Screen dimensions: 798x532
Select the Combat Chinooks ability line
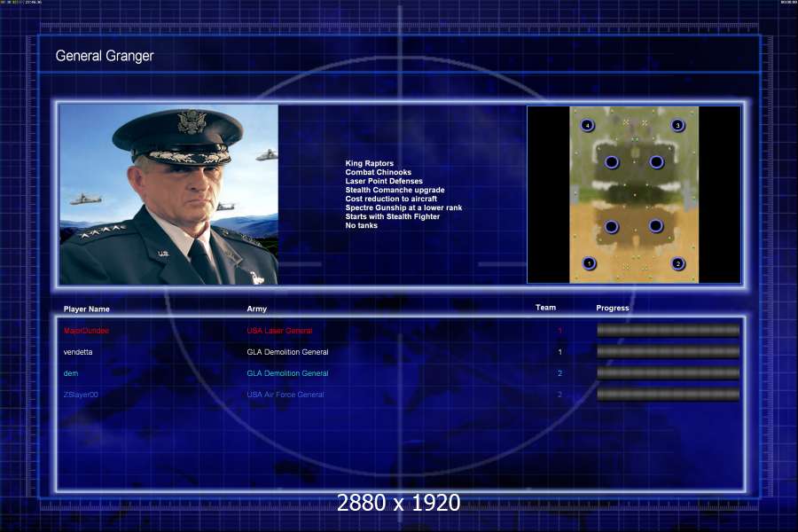click(x=378, y=172)
